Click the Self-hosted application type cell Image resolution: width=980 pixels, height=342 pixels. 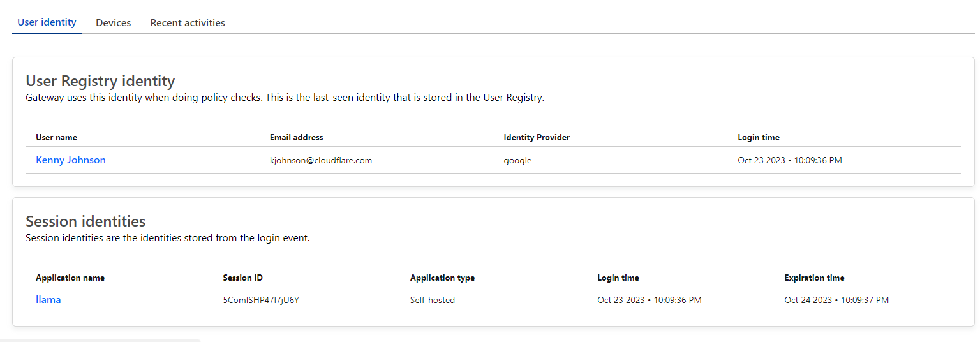pyautogui.click(x=433, y=301)
